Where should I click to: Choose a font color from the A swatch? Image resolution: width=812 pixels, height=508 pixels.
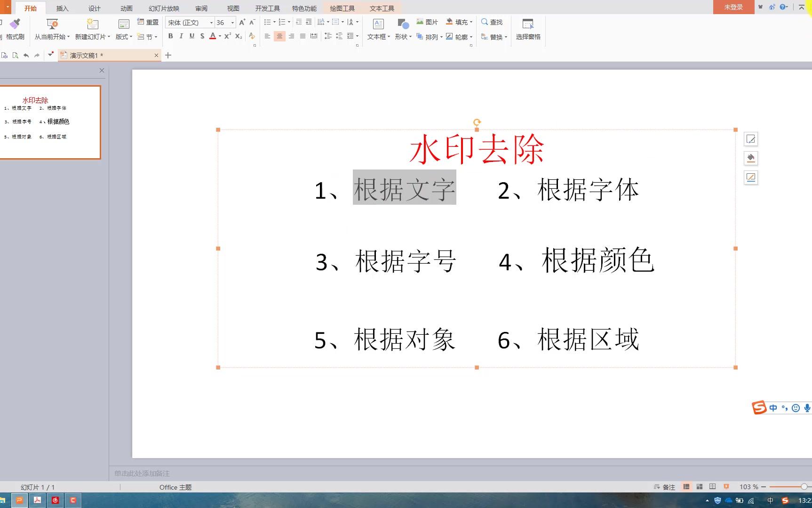(x=213, y=36)
